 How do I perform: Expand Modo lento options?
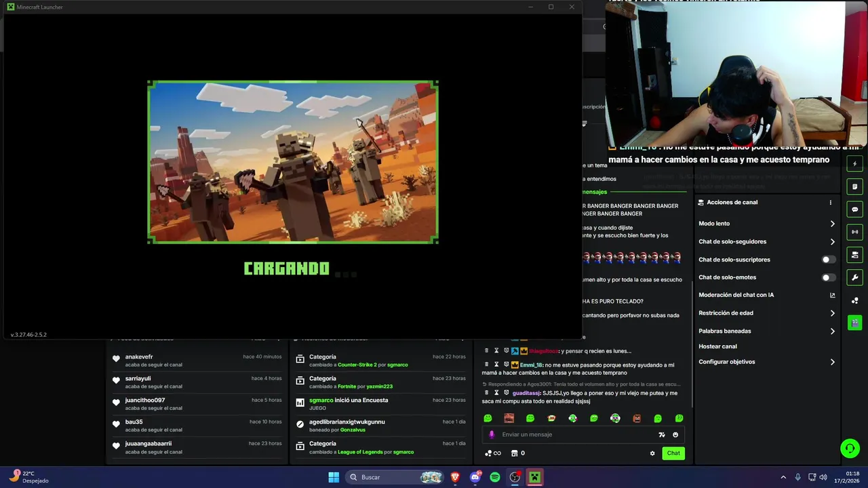point(832,224)
